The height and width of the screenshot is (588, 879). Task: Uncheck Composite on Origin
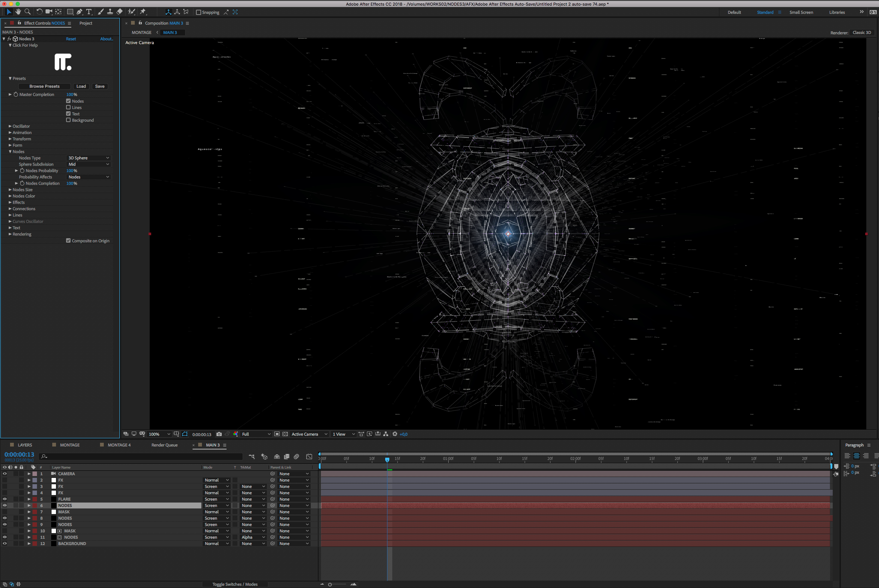pos(68,241)
